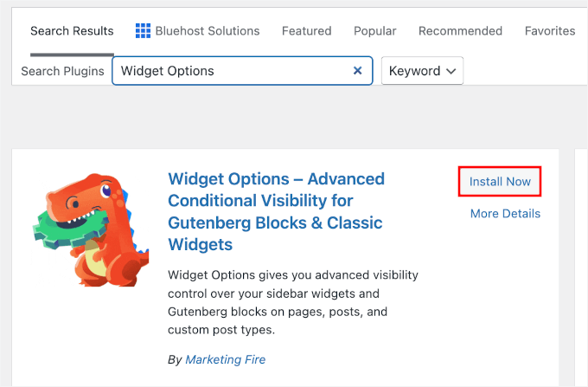Clear the Widget Options search text
This screenshot has height=387, width=588.
coord(357,71)
